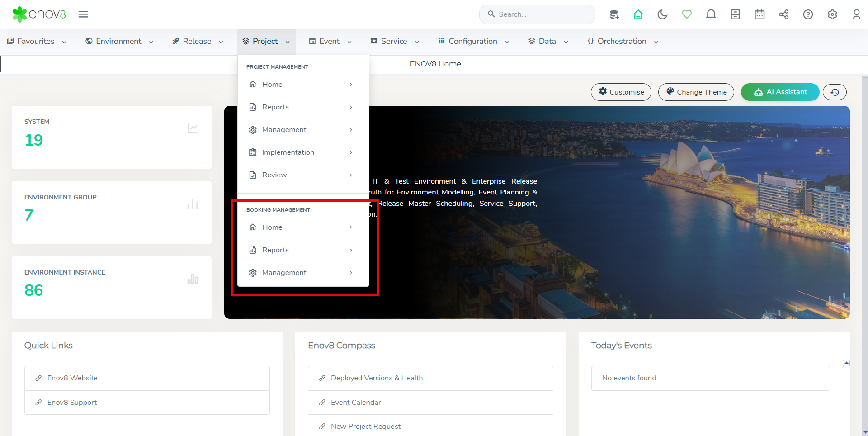Viewport: 868px width, 436px height.
Task: Click the green heart favourite icon
Action: click(687, 14)
